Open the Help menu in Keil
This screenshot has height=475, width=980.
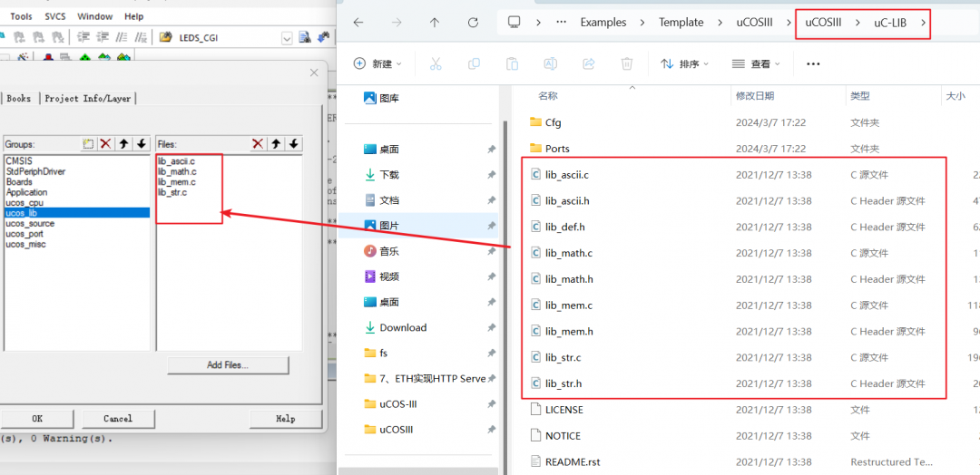133,16
